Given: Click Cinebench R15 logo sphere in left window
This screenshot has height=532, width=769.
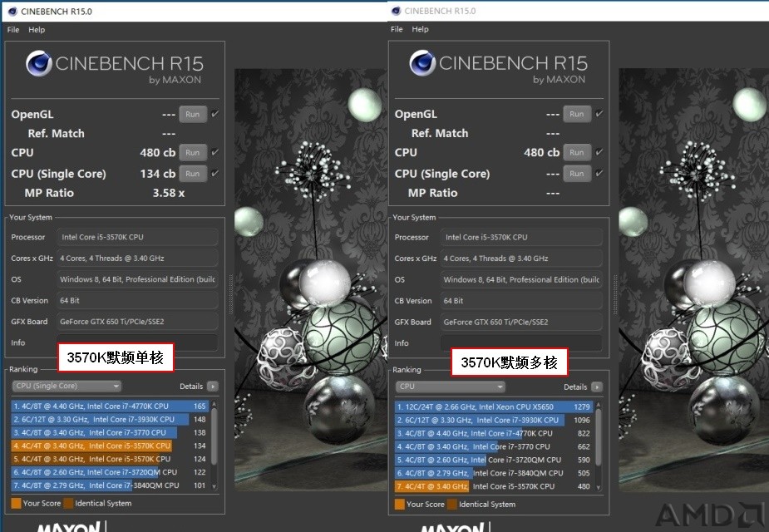Looking at the screenshot, I should click(x=39, y=64).
